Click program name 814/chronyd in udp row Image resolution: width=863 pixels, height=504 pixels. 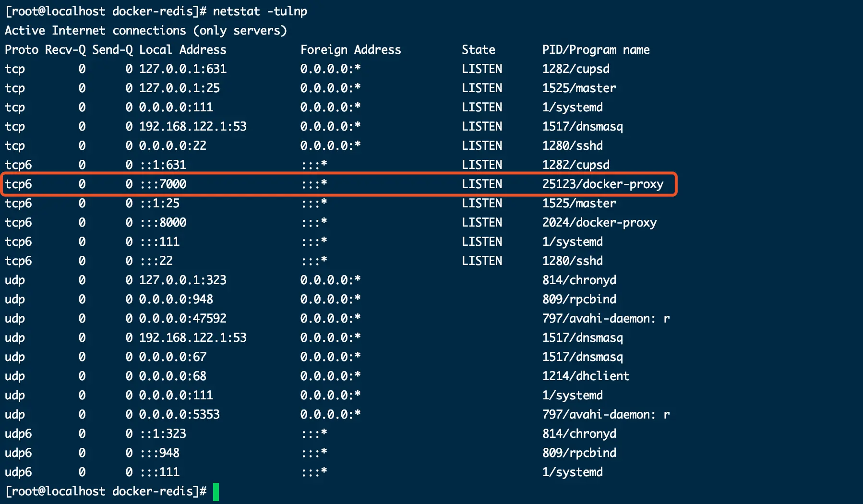pos(579,280)
